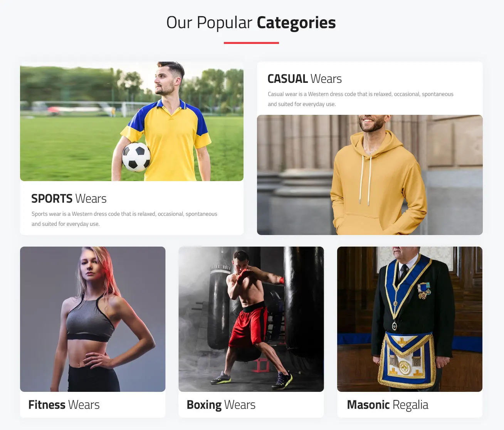Click the blue masonic apron in photo
Screen dimensions: 504x430
[x=407, y=360]
